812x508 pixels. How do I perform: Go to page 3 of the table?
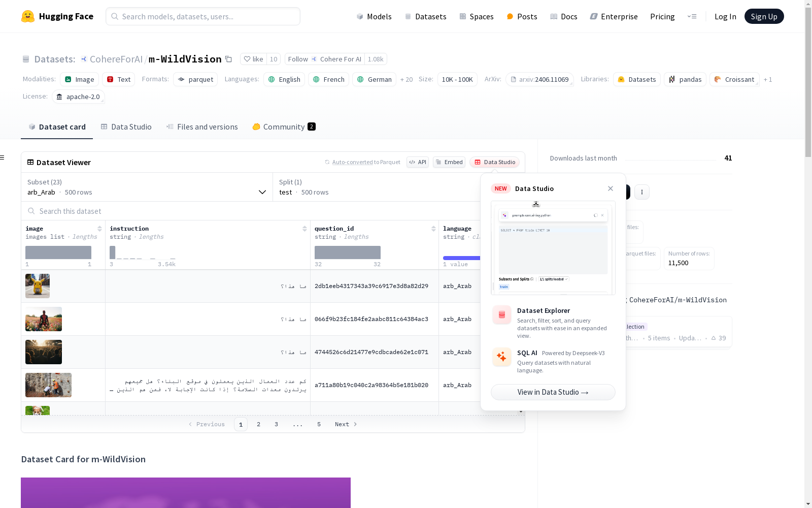[277, 424]
